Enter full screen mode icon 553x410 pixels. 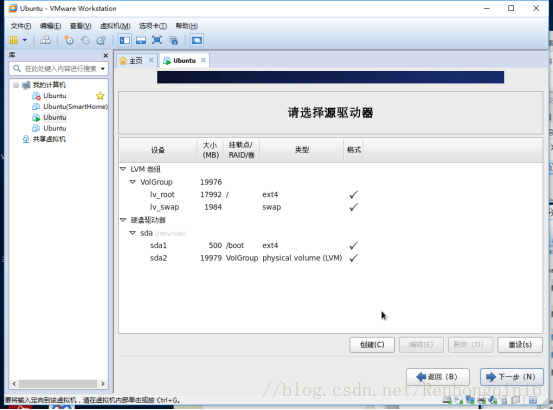click(x=157, y=40)
